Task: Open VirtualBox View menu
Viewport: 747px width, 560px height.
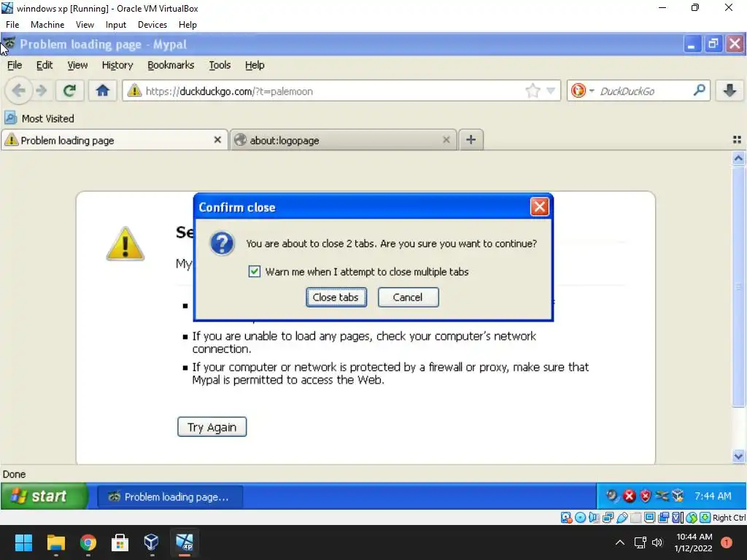Action: coord(85,25)
